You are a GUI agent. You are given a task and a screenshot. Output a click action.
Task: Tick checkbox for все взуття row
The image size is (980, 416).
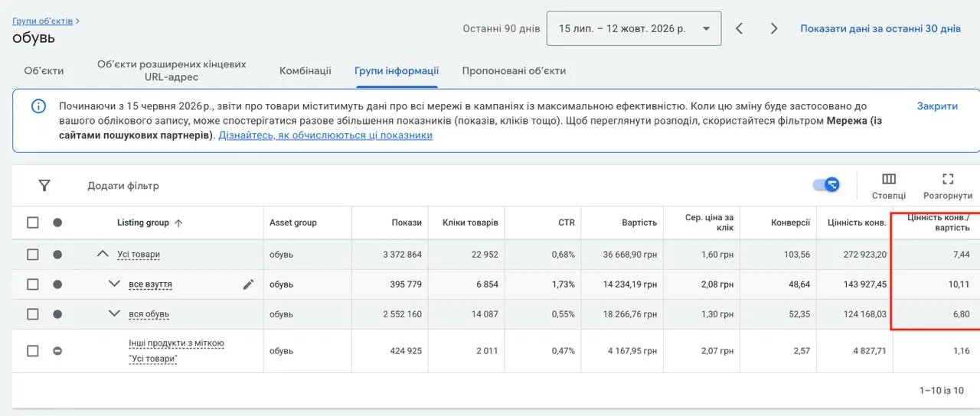tap(33, 284)
